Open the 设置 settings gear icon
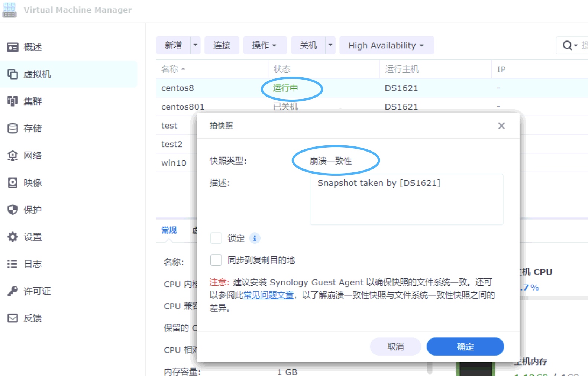 point(13,237)
